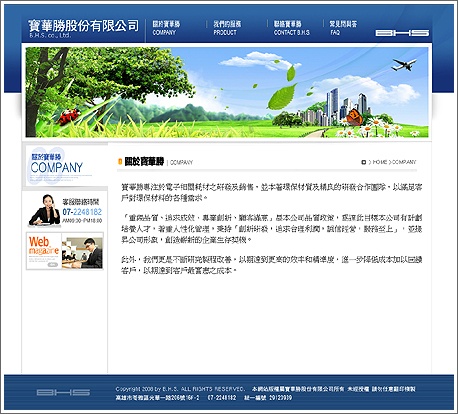Screen dimensions: 458x414
Task: Click the company name title logo
Action: click(83, 28)
